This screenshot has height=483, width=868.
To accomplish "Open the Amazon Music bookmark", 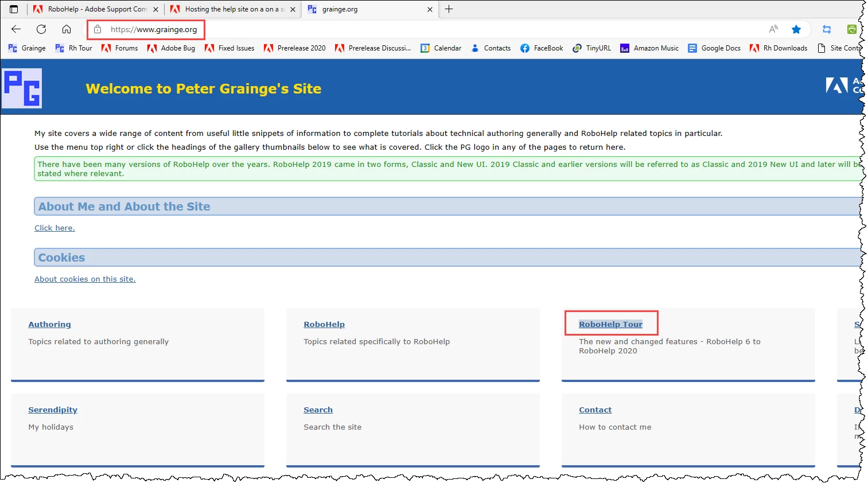I will pyautogui.click(x=649, y=48).
